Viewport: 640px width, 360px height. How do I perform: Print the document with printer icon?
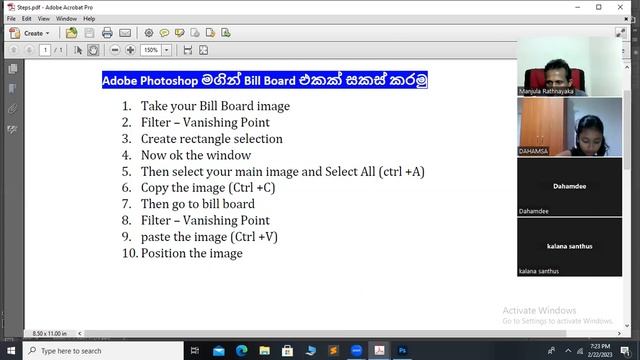pyautogui.click(x=107, y=33)
